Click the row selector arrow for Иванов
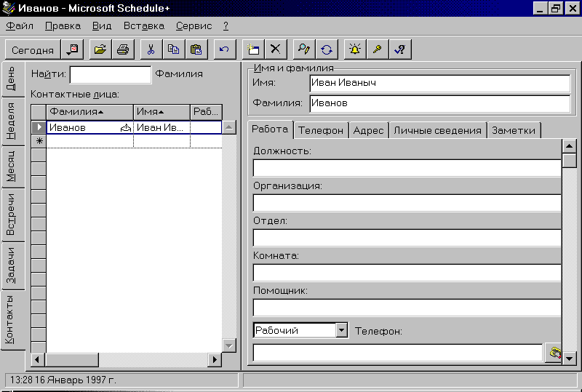Screen dimensions: 582x392 coord(39,127)
